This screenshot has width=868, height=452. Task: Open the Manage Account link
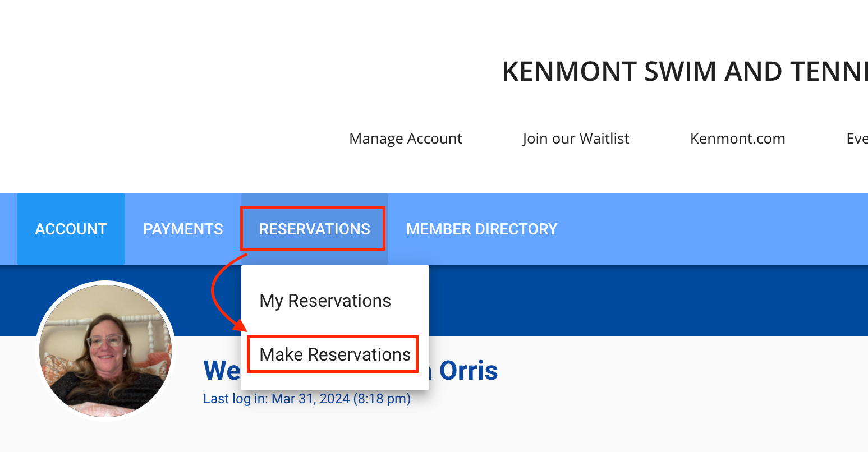[x=405, y=138]
